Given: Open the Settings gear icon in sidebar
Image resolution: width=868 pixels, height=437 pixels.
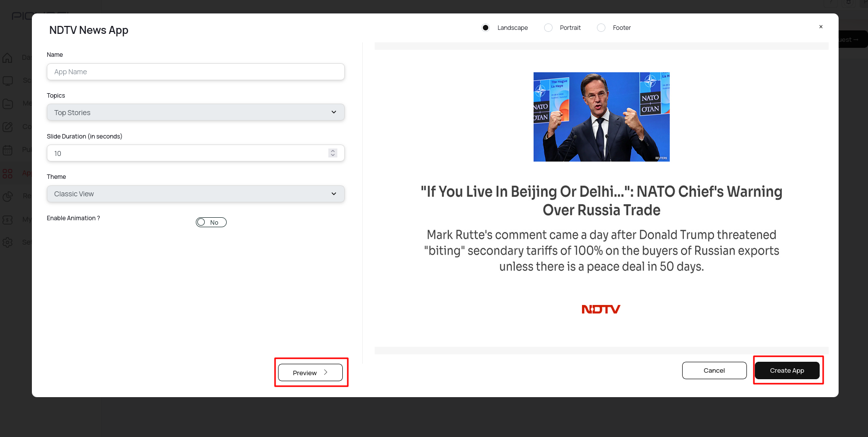Looking at the screenshot, I should click(x=7, y=242).
